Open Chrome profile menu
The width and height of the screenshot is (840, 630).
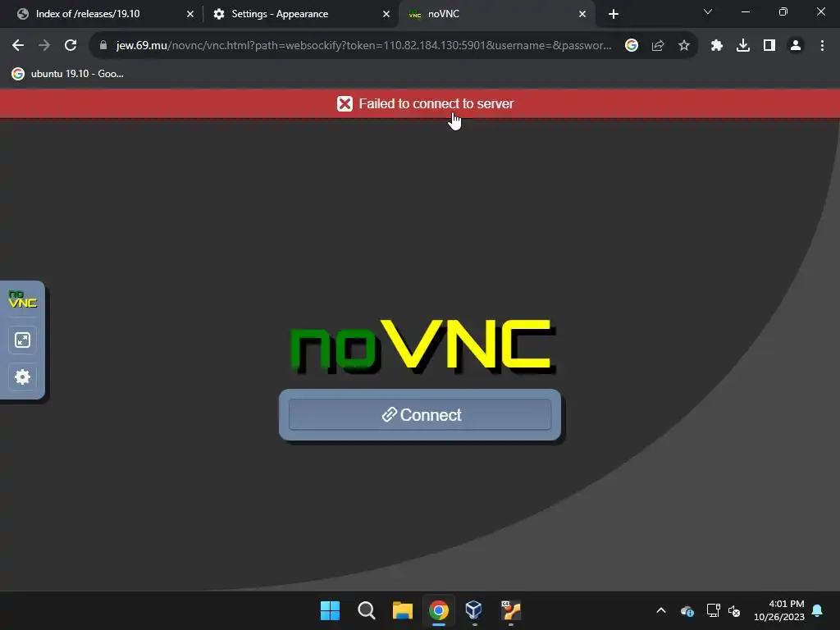coord(796,46)
